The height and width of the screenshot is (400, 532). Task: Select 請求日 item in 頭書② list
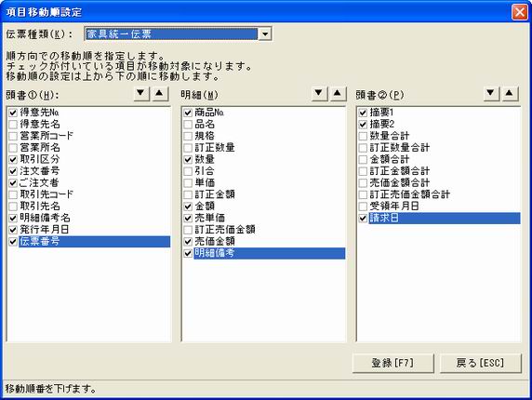click(x=445, y=219)
